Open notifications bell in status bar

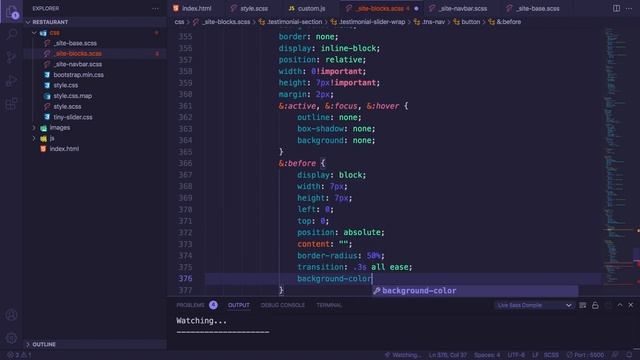coord(629,355)
